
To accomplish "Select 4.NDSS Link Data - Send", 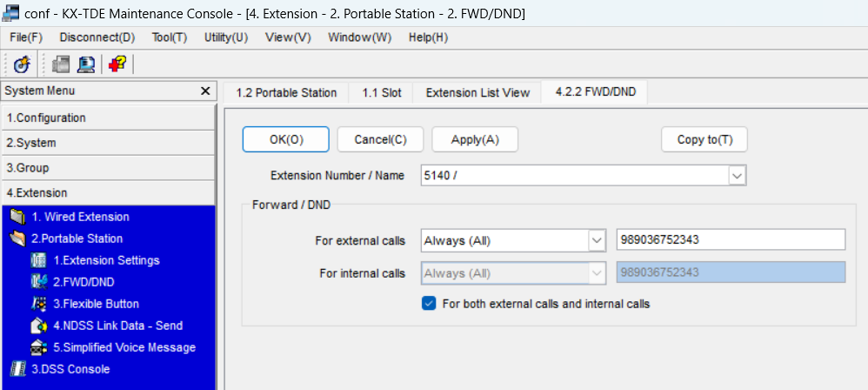I will (x=118, y=326).
